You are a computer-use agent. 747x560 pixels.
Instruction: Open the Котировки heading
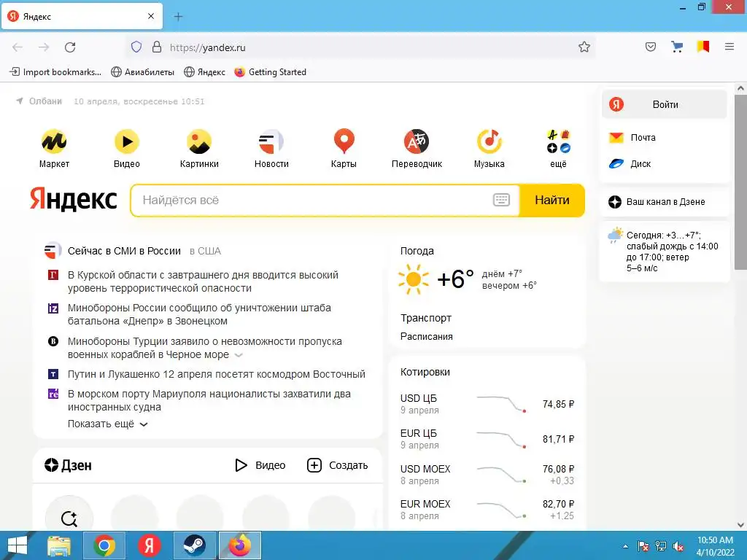click(425, 372)
